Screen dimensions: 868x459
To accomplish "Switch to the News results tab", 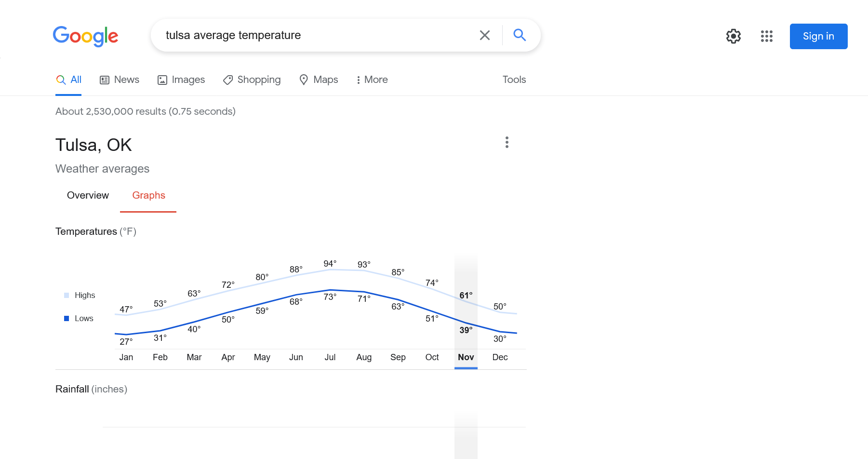I will coord(120,80).
